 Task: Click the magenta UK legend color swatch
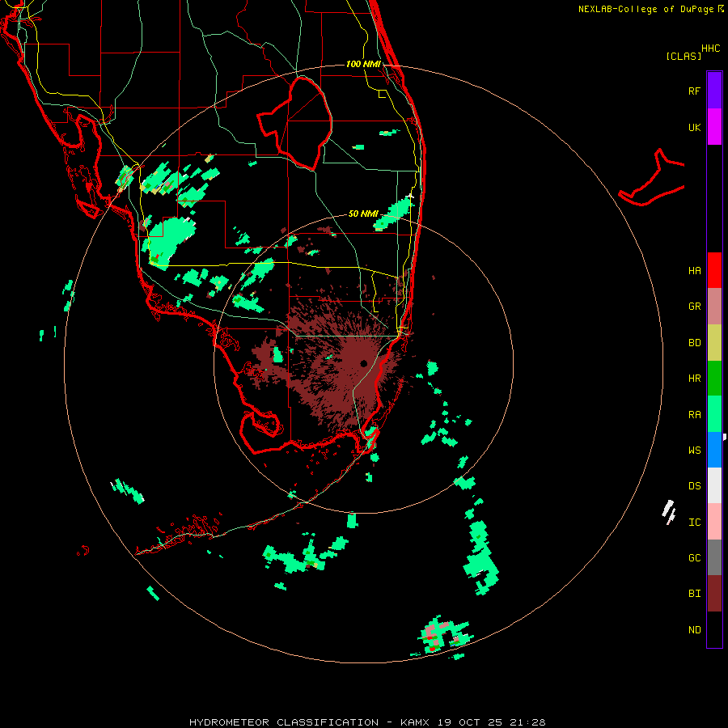point(714,127)
